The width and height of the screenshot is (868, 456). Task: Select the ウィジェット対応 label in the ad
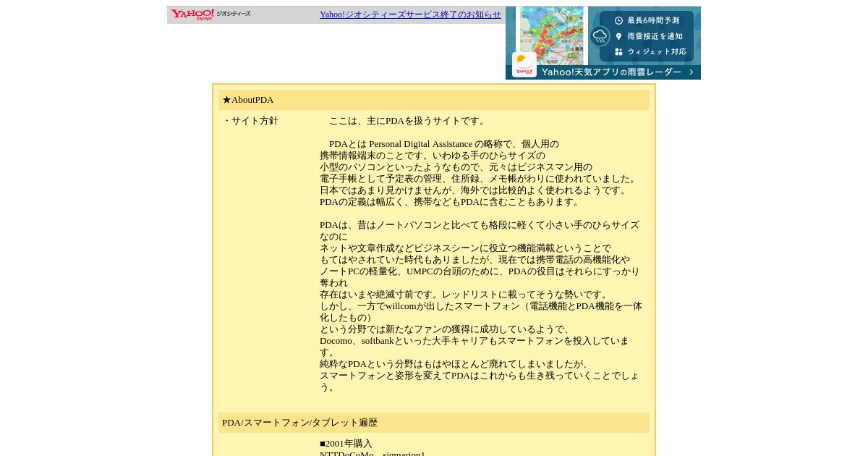[x=657, y=52]
